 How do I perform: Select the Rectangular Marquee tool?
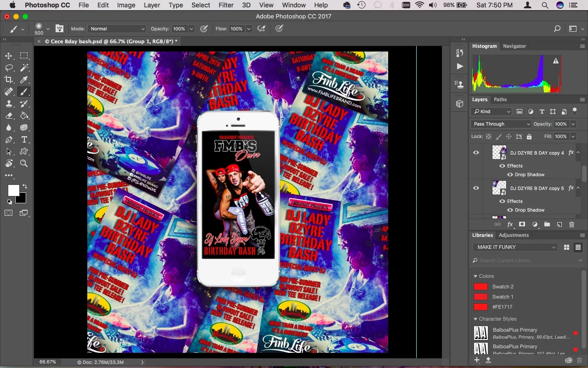(24, 56)
